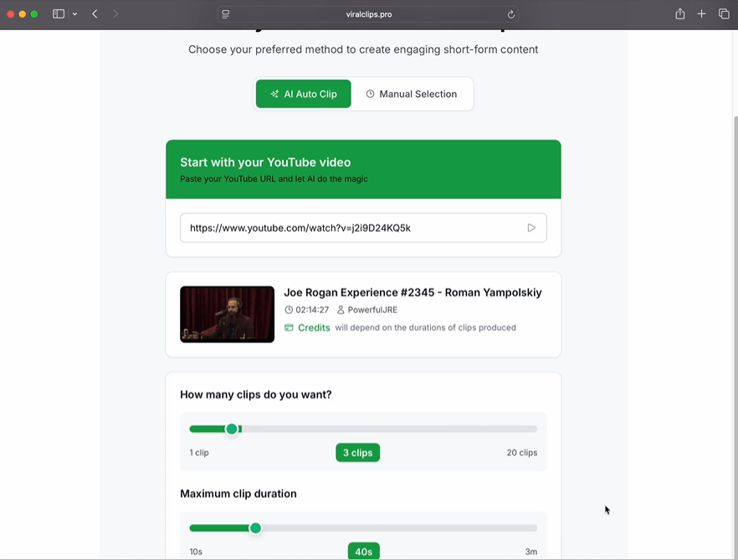Select the AI Auto Clip tab
This screenshot has height=560, width=738.
(x=303, y=94)
